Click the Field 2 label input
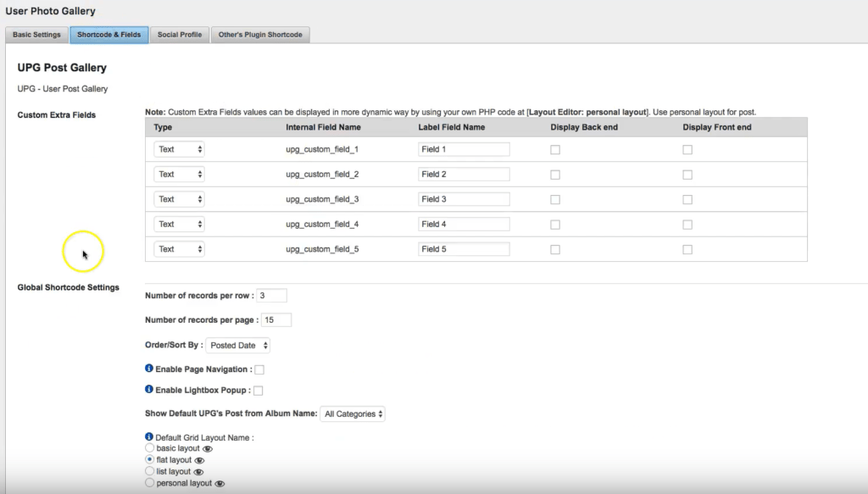The image size is (868, 494). coord(464,175)
